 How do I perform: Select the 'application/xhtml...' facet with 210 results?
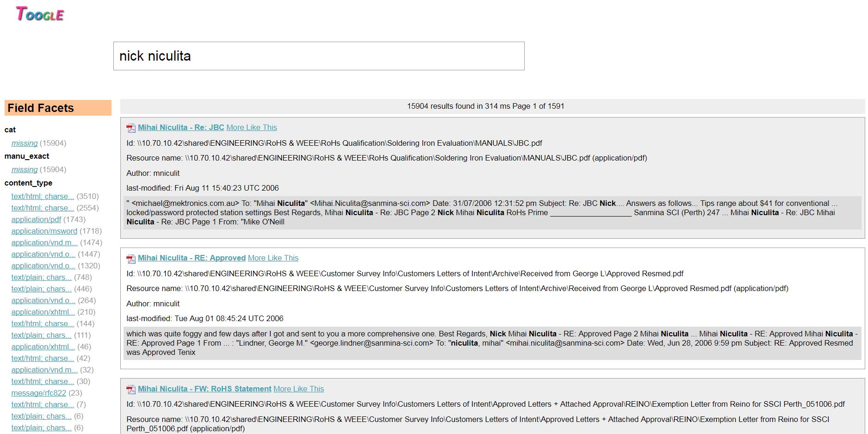coord(43,312)
